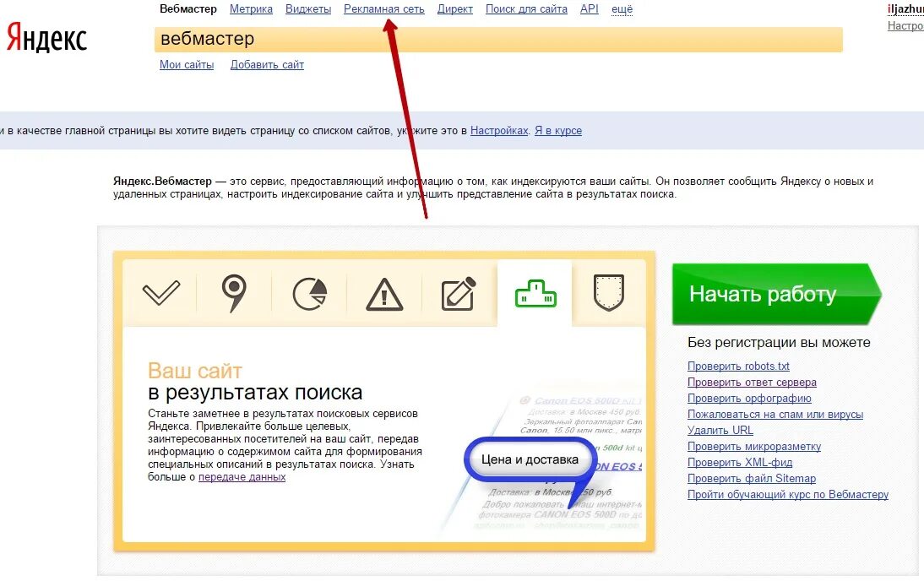Viewport: 924px width, 581px height.
Task: Open the API link in top navigation
Action: click(x=590, y=8)
